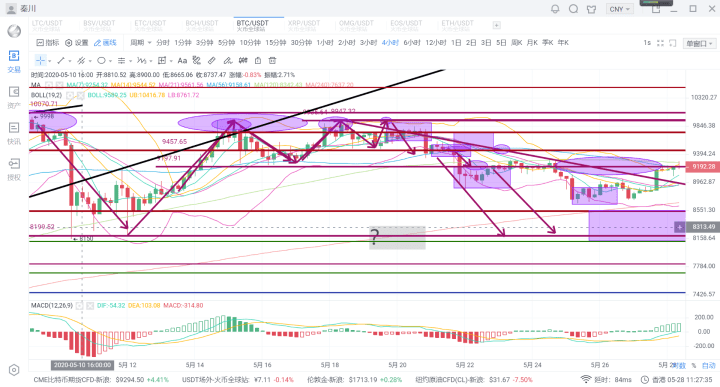
Task: Select the Aa text annotation tool
Action: click(182, 61)
